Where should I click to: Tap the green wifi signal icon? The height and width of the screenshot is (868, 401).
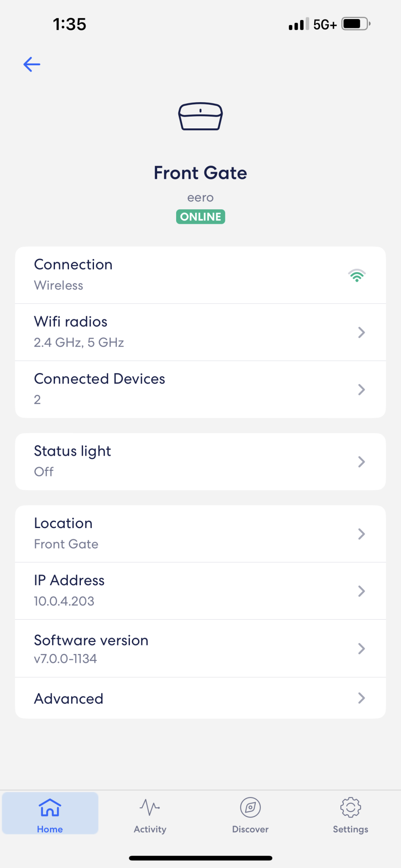(x=357, y=275)
